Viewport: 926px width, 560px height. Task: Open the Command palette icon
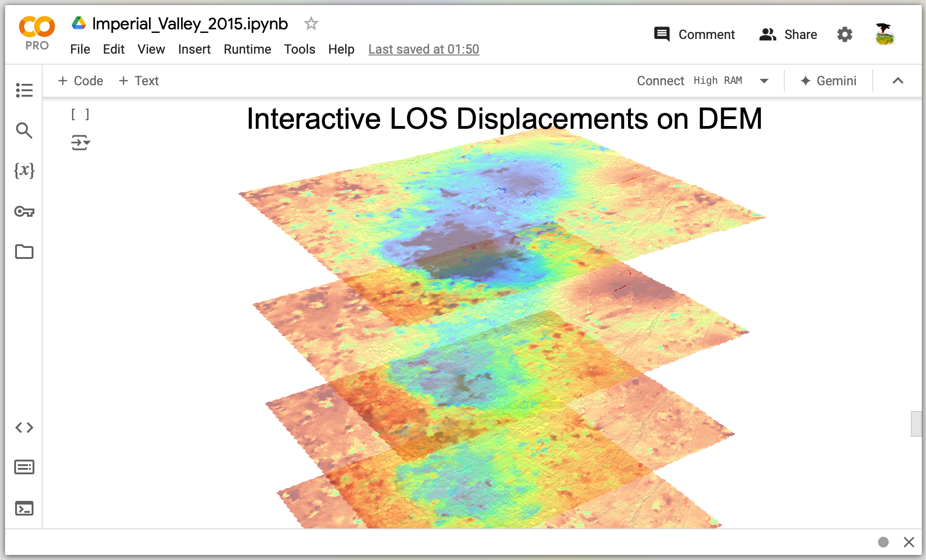pyautogui.click(x=24, y=467)
